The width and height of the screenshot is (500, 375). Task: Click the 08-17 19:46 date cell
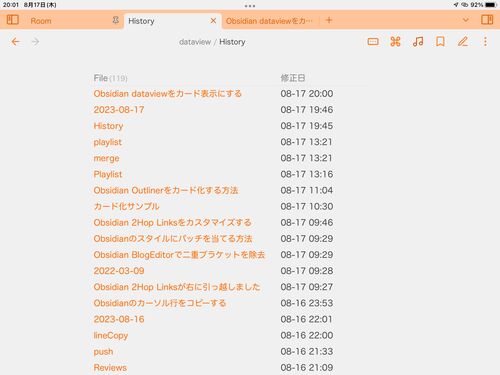click(x=307, y=110)
